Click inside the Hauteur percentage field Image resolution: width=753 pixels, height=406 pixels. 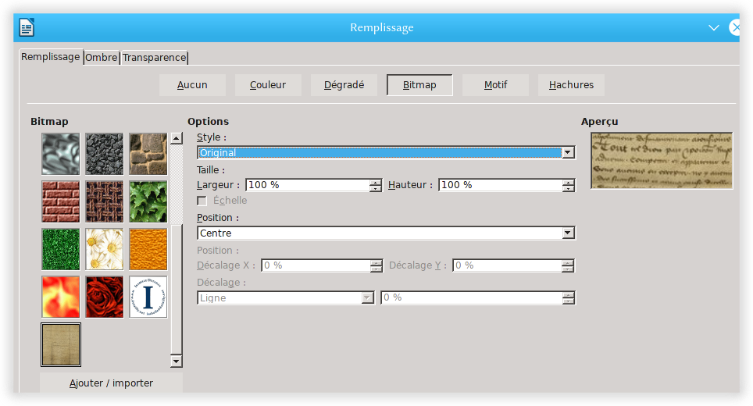498,185
